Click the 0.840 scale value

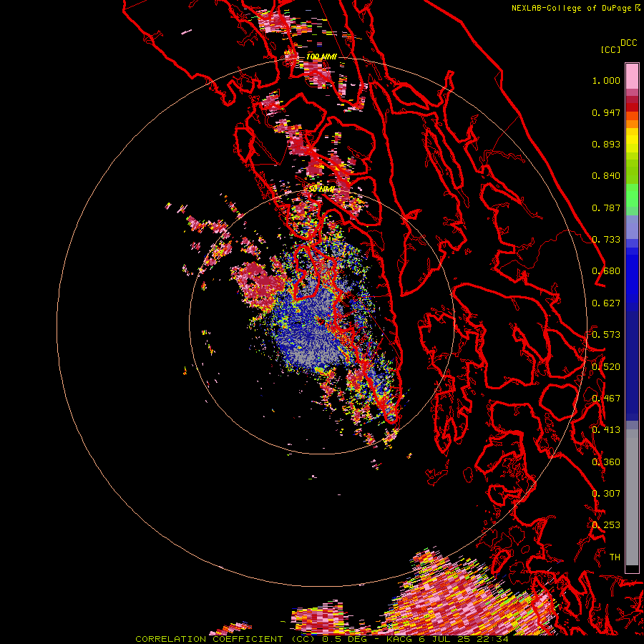[606, 176]
